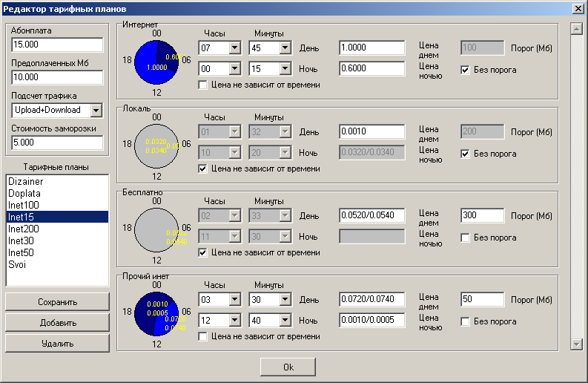
Task: Toggle Цена не зависит от времени for Интернет
Action: (x=203, y=85)
